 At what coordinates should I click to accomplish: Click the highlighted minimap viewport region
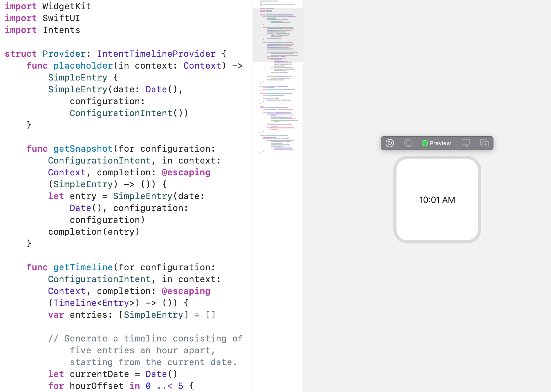point(278,35)
